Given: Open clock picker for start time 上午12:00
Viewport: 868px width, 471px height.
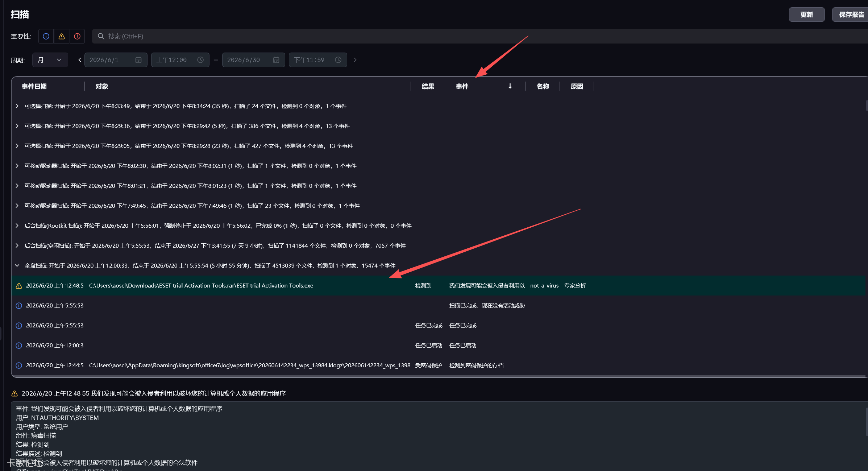Looking at the screenshot, I should click(200, 60).
